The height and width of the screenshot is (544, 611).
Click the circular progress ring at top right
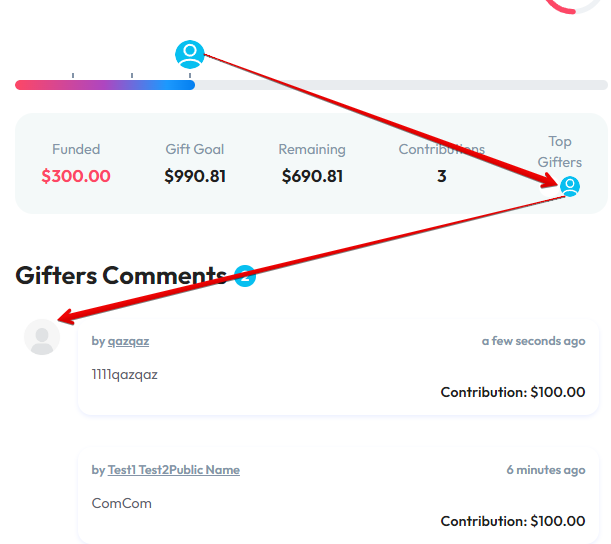click(x=573, y=6)
